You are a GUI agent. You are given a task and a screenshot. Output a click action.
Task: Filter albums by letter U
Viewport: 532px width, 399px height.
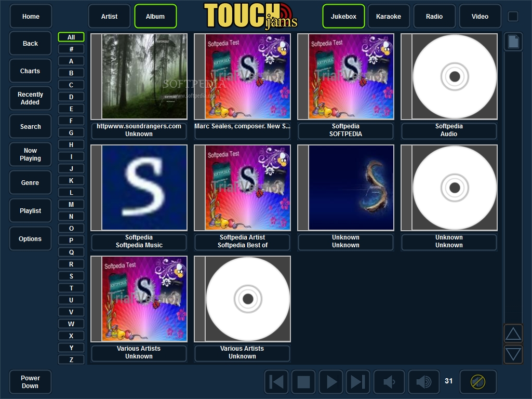(71, 300)
